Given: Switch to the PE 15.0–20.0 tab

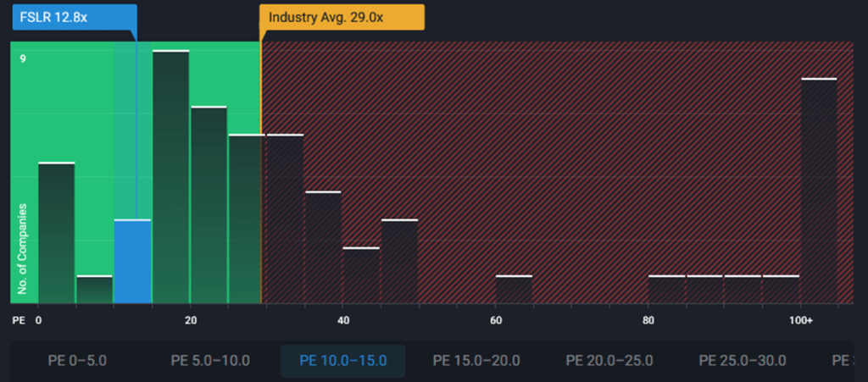Looking at the screenshot, I should 476,361.
